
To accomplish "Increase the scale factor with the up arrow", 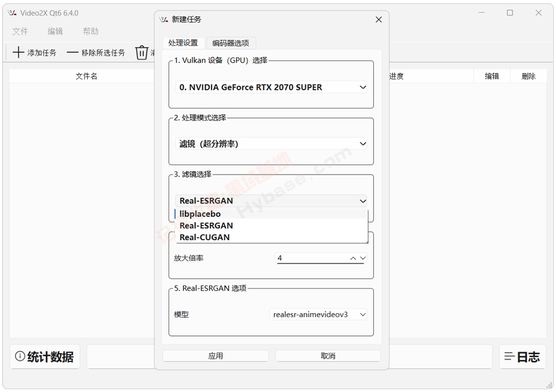I will click(x=353, y=258).
